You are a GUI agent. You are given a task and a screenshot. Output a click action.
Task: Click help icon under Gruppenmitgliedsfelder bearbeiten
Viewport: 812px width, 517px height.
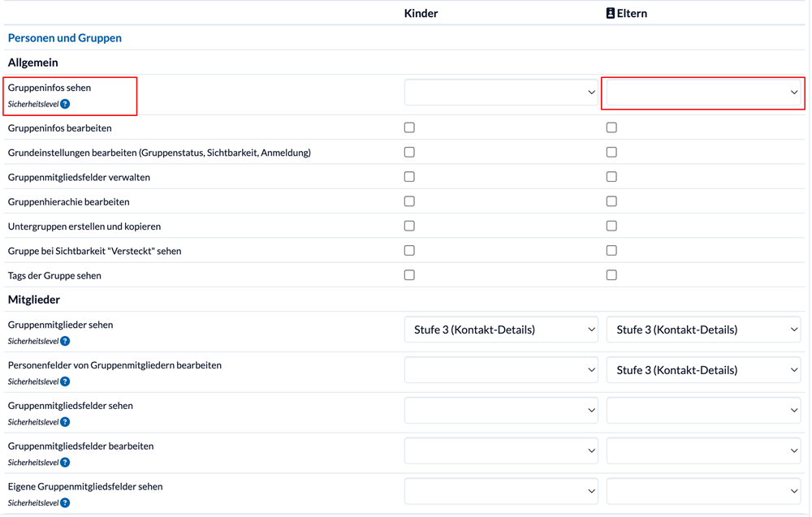[x=65, y=462]
